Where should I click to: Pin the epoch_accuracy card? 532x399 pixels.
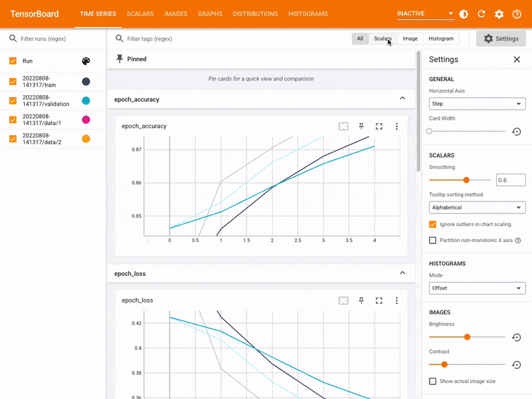(x=361, y=126)
